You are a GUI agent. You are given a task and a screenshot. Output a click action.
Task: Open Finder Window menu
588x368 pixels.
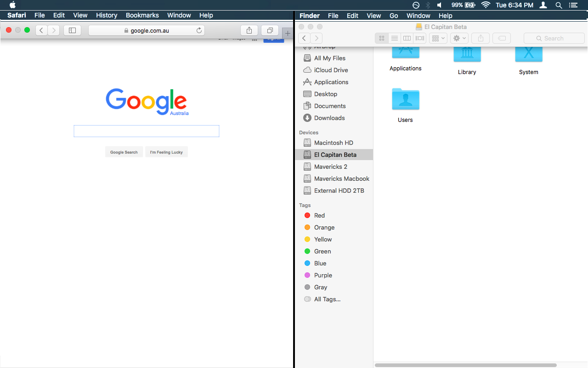point(418,16)
